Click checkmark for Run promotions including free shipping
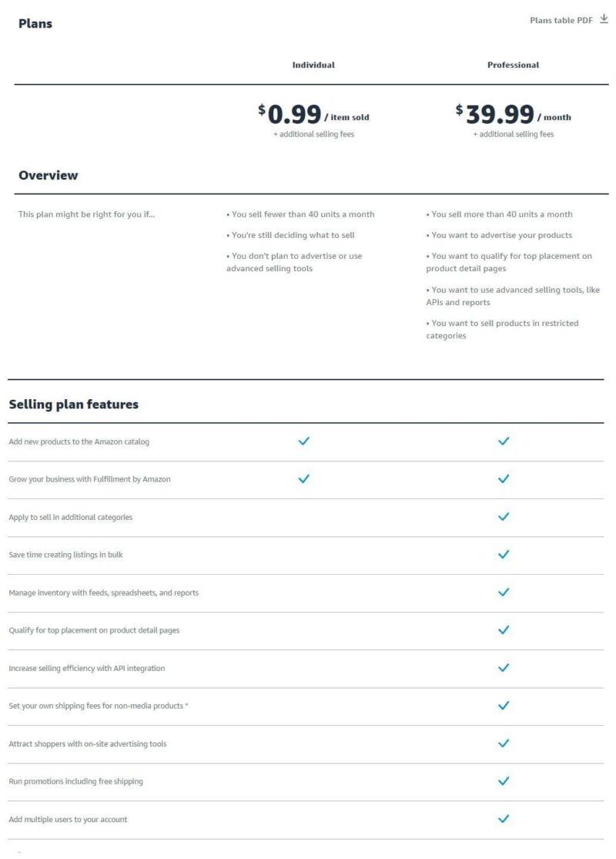The width and height of the screenshot is (616, 859). (x=504, y=781)
